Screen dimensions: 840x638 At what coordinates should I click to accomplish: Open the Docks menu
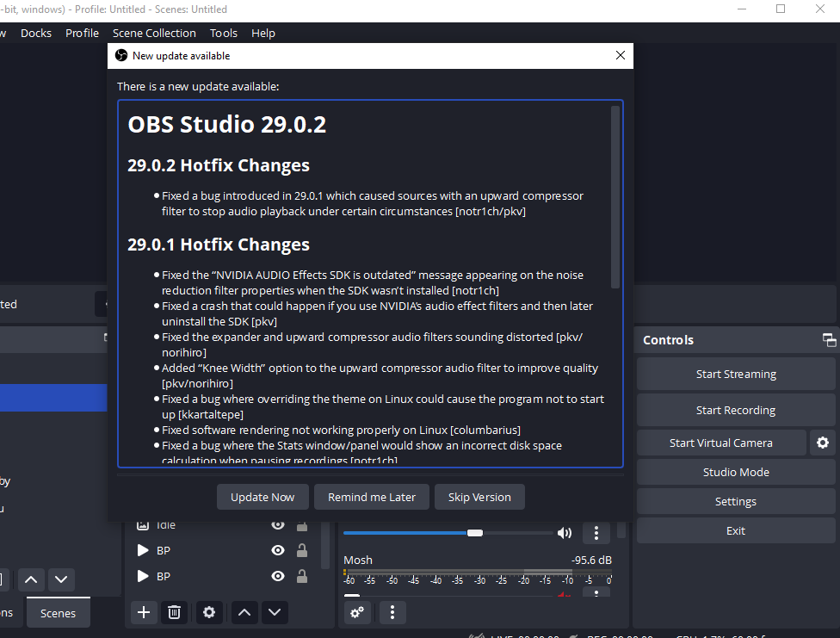click(36, 34)
